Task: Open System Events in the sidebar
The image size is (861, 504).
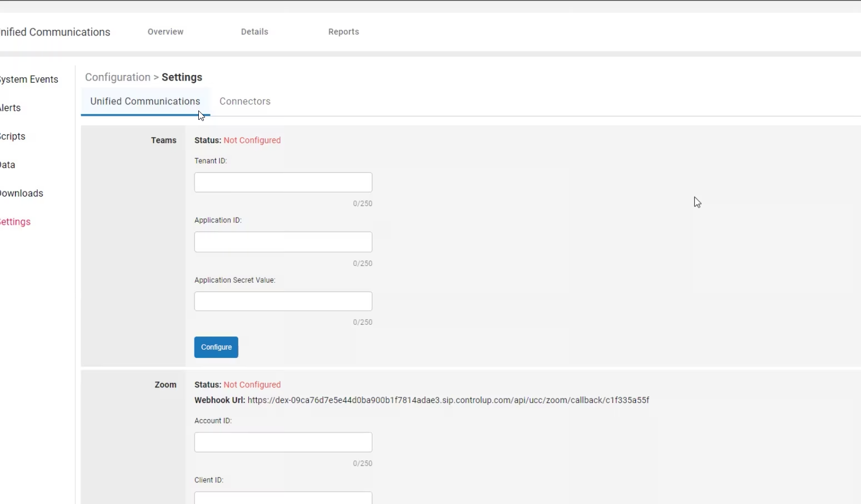Action: [29, 79]
